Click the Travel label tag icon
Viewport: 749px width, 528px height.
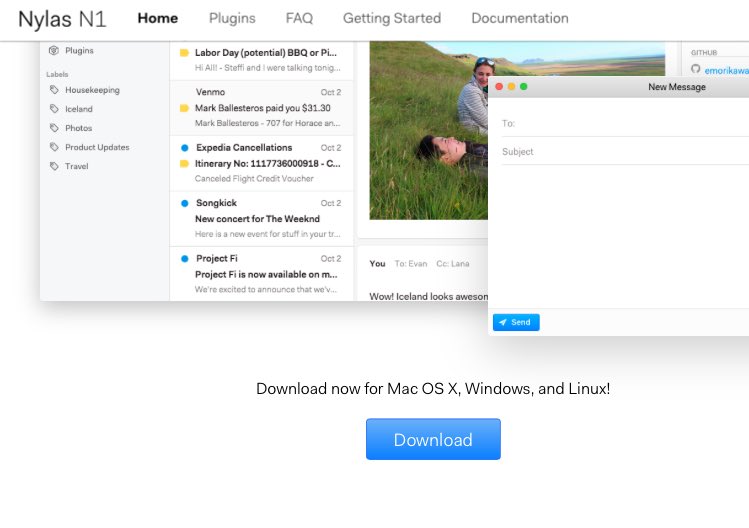pyautogui.click(x=54, y=166)
